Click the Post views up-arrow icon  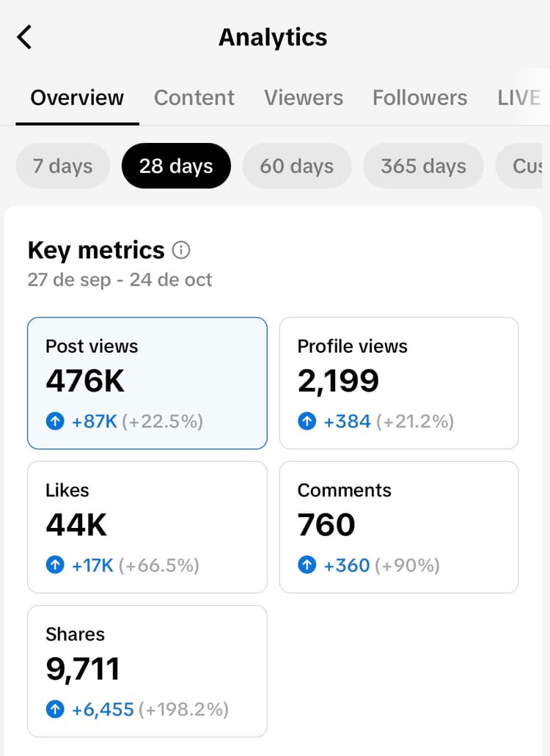point(55,422)
